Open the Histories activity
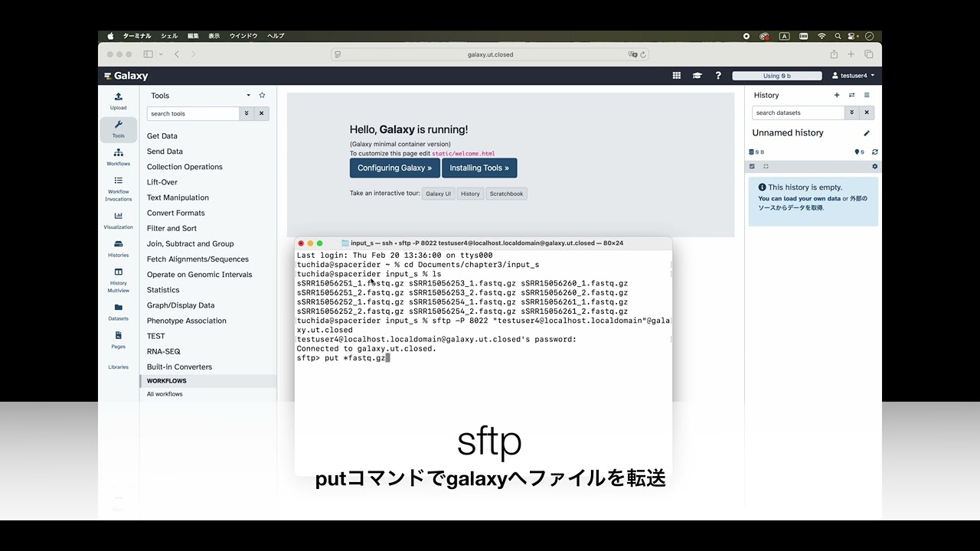The width and height of the screenshot is (980, 551). pyautogui.click(x=118, y=248)
